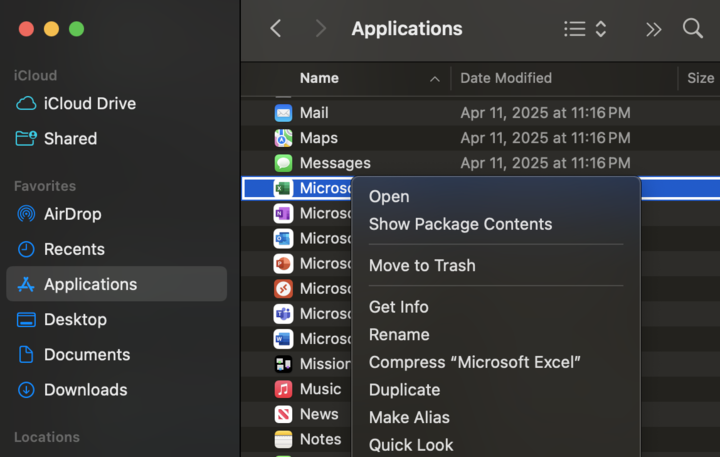Image resolution: width=720 pixels, height=457 pixels.
Task: Click the Notes app icon
Action: (283, 439)
